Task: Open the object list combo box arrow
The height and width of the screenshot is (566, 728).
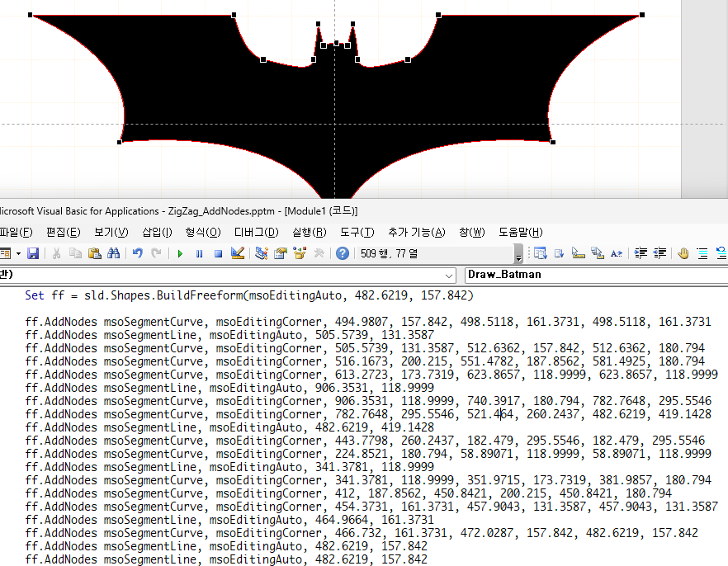Action: coord(448,276)
